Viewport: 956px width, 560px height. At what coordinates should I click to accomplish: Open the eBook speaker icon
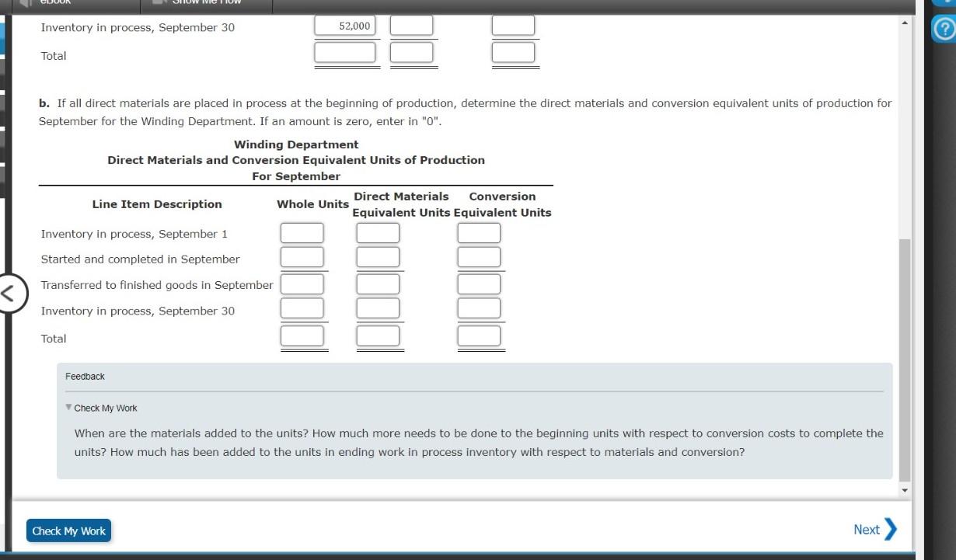(27, 2)
